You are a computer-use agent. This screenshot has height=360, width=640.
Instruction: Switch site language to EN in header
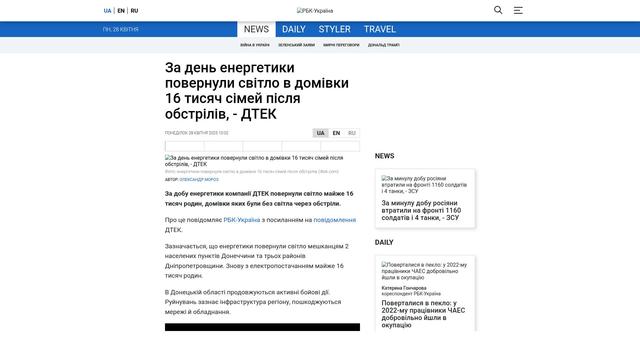click(x=121, y=11)
